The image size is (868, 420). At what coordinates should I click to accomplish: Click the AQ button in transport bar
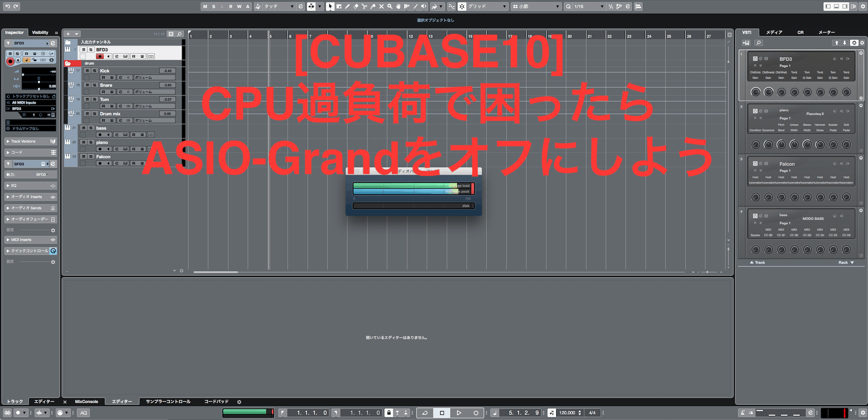tap(83, 413)
